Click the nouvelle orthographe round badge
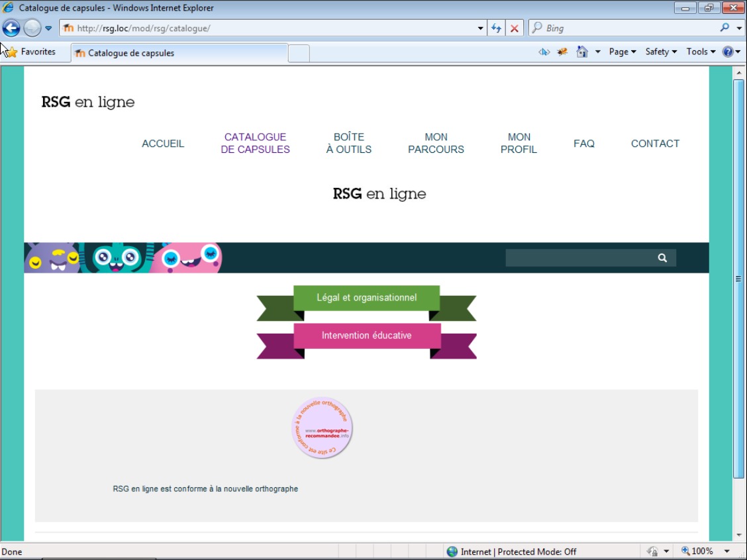 click(x=323, y=428)
